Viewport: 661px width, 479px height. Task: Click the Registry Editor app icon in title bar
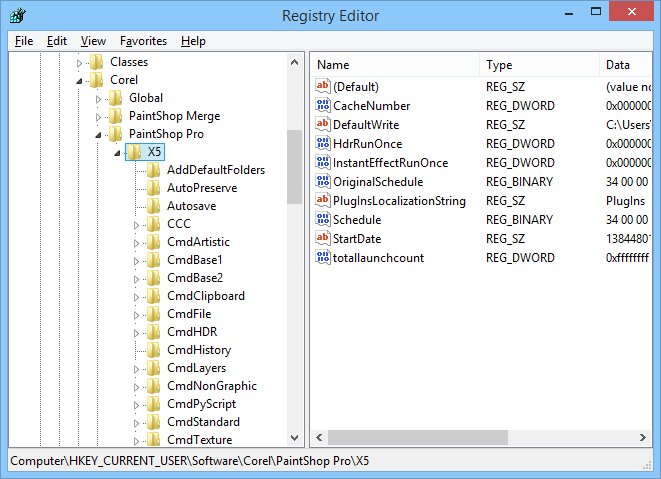click(18, 16)
